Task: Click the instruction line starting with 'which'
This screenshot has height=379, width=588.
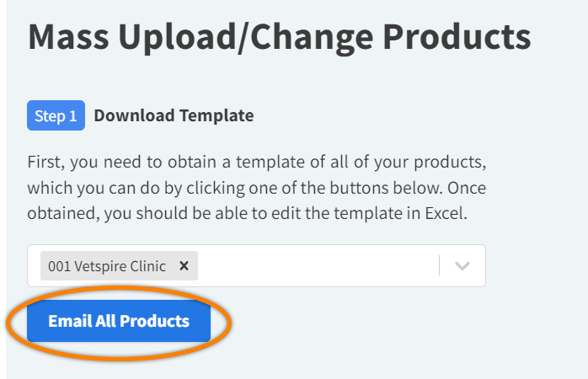Action: pos(256,187)
